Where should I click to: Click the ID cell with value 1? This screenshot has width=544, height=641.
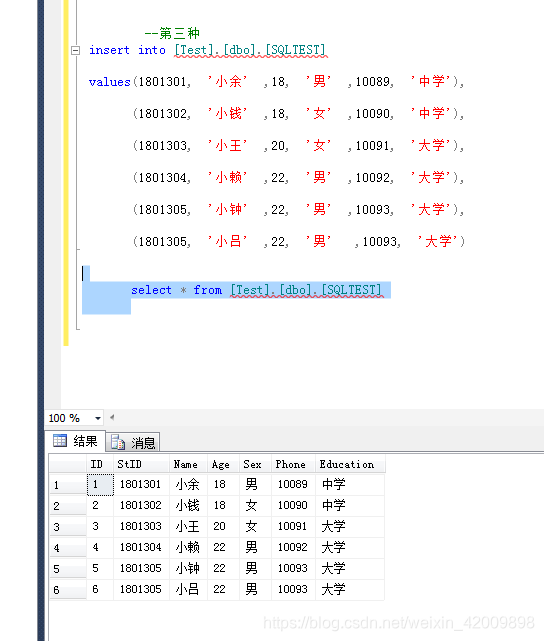(x=100, y=485)
